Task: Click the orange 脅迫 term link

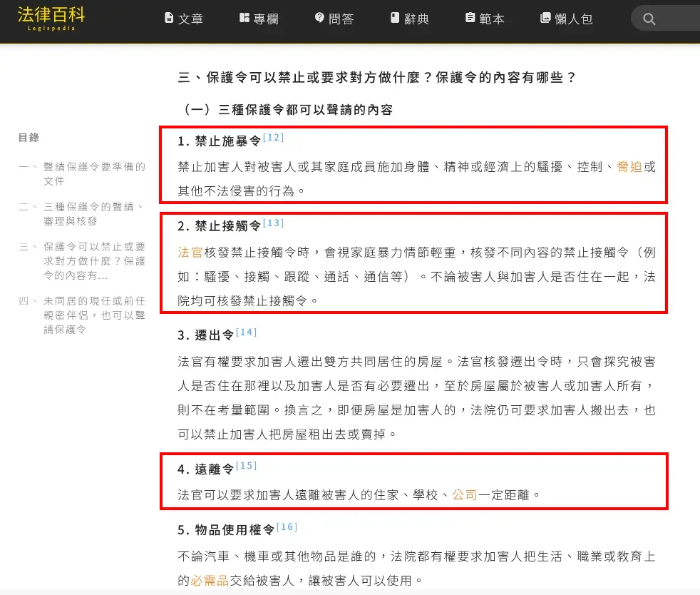Action: (629, 167)
